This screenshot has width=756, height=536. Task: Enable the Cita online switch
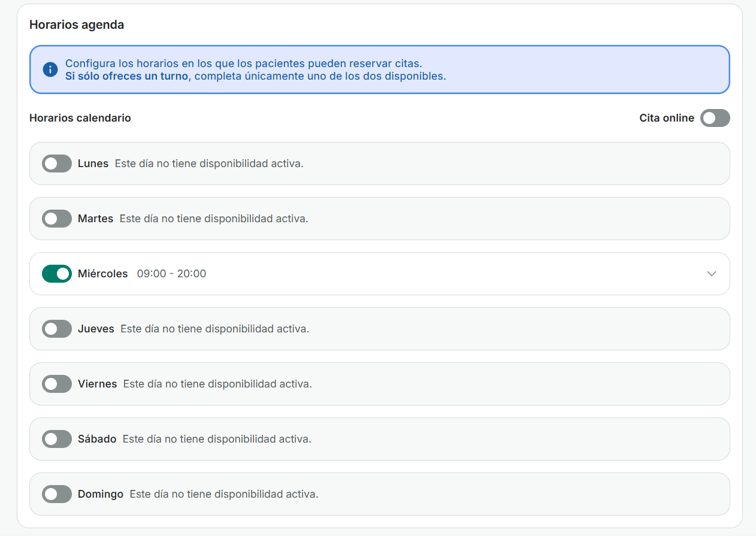715,118
